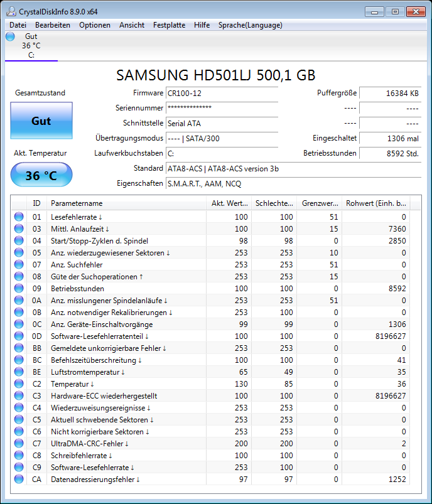Open the Sprache(Language) menu
This screenshot has width=432, height=504.
tap(251, 25)
